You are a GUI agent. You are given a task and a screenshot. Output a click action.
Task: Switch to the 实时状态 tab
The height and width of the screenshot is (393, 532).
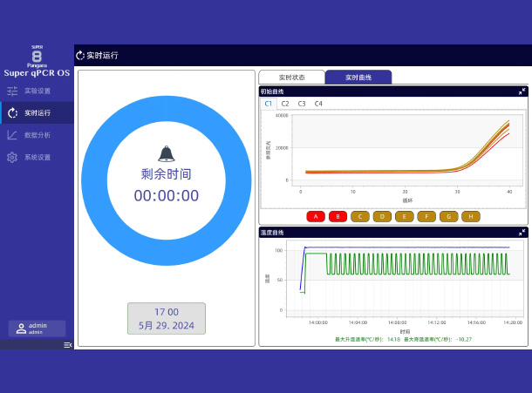pos(291,78)
